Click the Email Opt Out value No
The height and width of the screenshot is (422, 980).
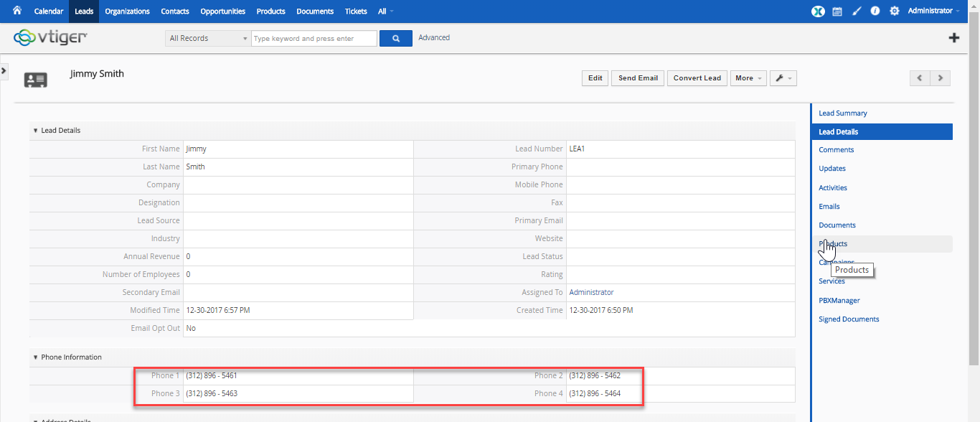(x=191, y=329)
